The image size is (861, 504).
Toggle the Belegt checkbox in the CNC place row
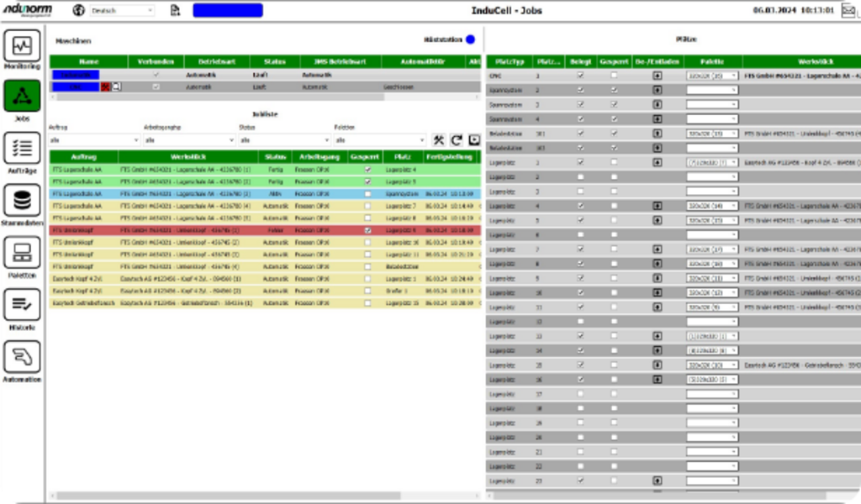pos(580,76)
